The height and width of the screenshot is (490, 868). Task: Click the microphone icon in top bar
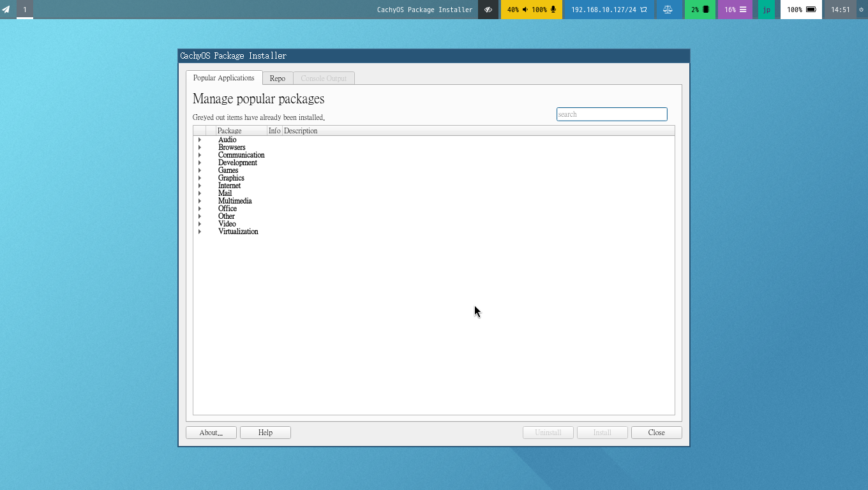553,10
